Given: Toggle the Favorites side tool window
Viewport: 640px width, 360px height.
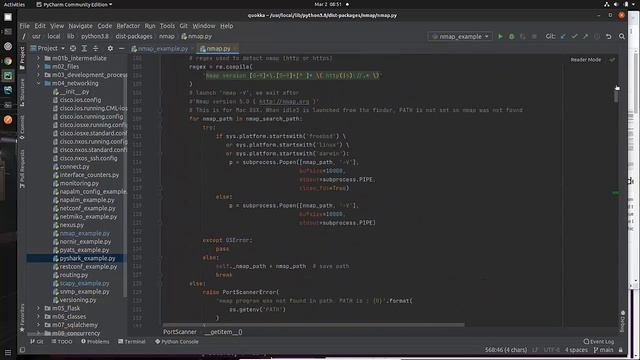Looking at the screenshot, I should pos(22,318).
